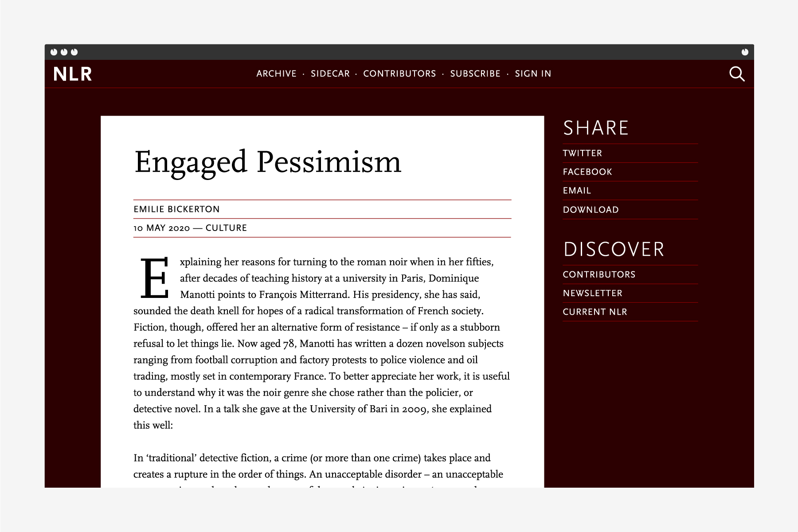
Task: Click the right-side title bar dot
Action: click(745, 52)
